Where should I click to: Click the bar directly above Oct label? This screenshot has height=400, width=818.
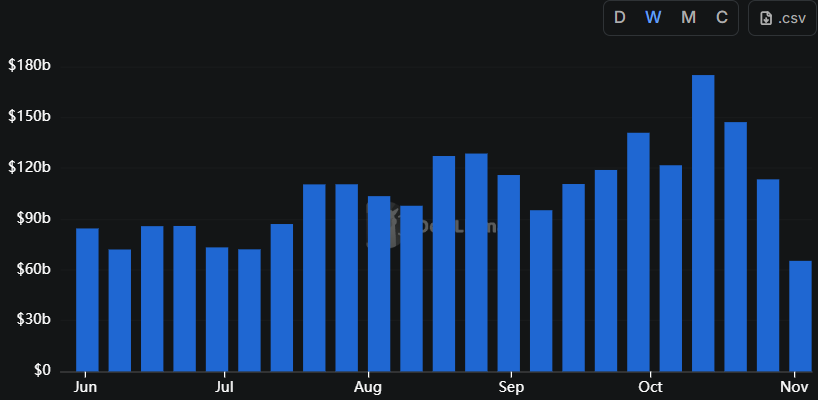point(638,251)
